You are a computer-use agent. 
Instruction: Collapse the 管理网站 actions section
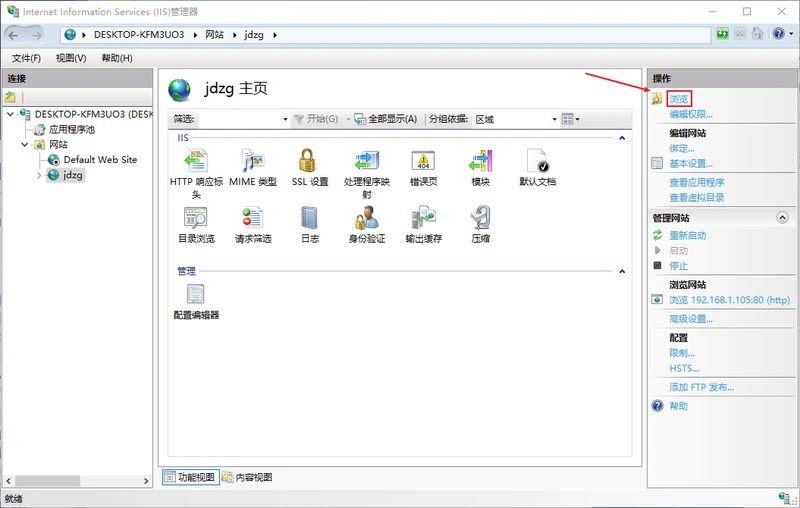pyautogui.click(x=782, y=218)
